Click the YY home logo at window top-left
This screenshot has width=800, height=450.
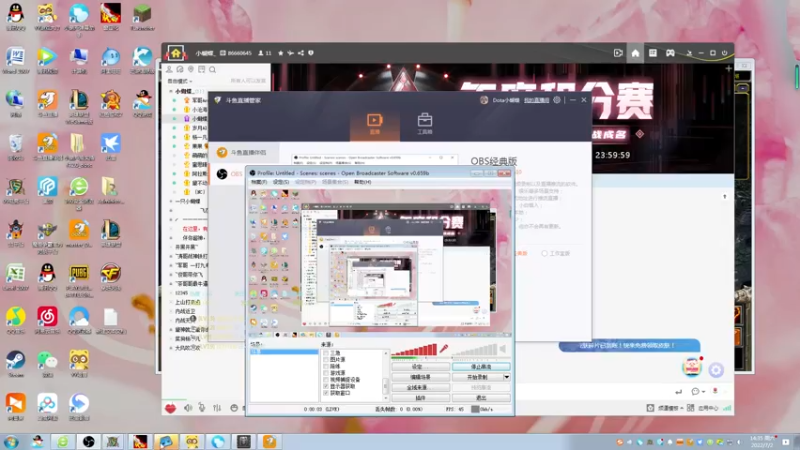click(x=176, y=53)
